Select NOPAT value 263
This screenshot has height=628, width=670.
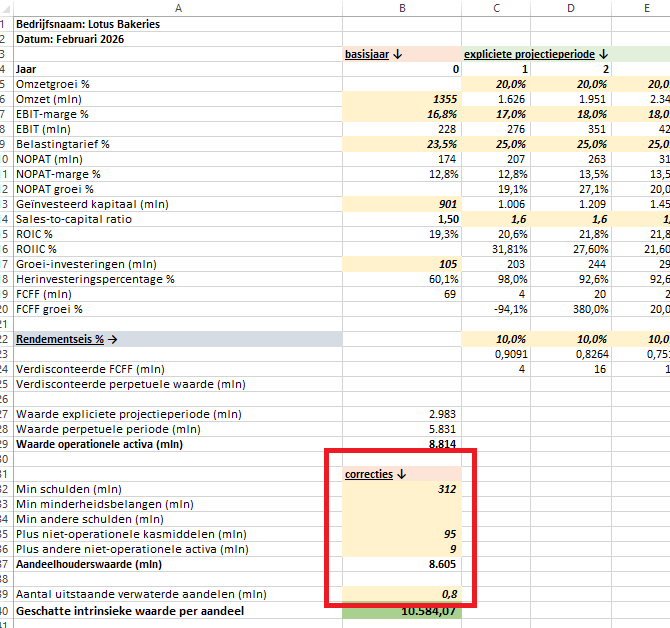coord(571,159)
